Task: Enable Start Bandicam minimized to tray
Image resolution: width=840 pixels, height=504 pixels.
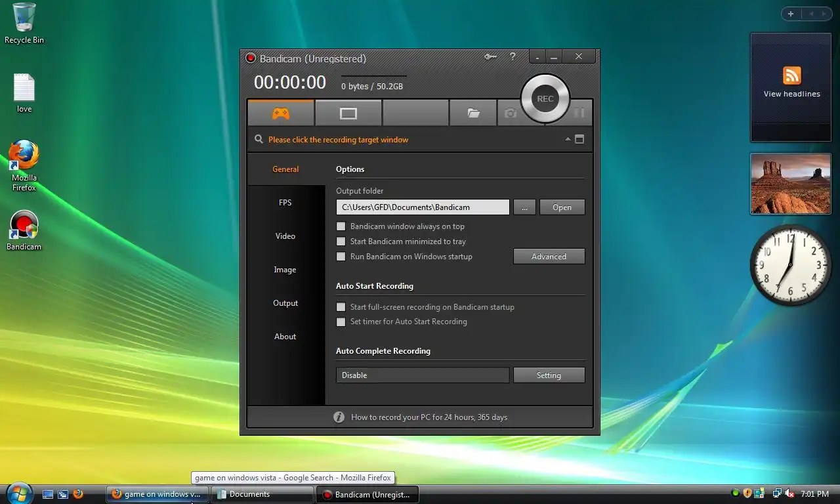Action: pos(341,241)
